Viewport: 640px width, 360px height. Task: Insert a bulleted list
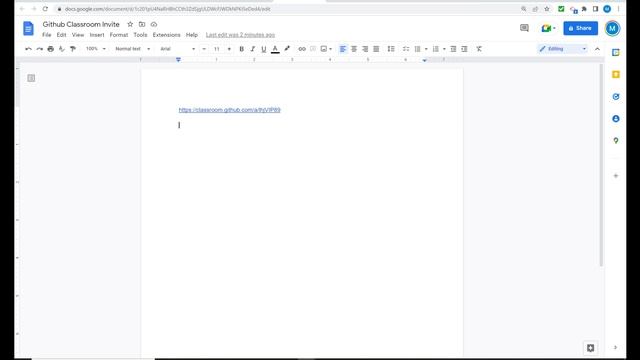418,49
